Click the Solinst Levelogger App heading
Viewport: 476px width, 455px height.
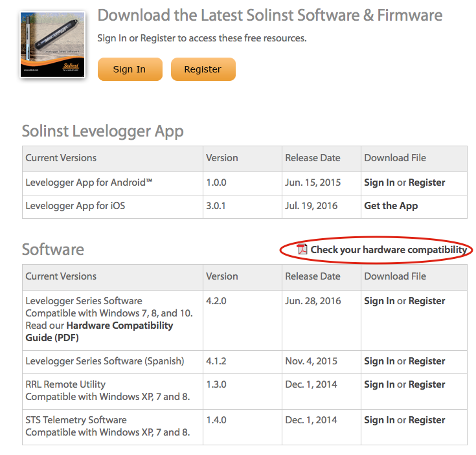[102, 131]
